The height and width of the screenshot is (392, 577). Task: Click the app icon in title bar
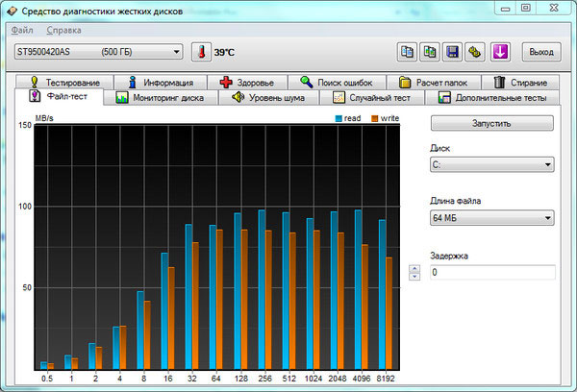tap(12, 11)
